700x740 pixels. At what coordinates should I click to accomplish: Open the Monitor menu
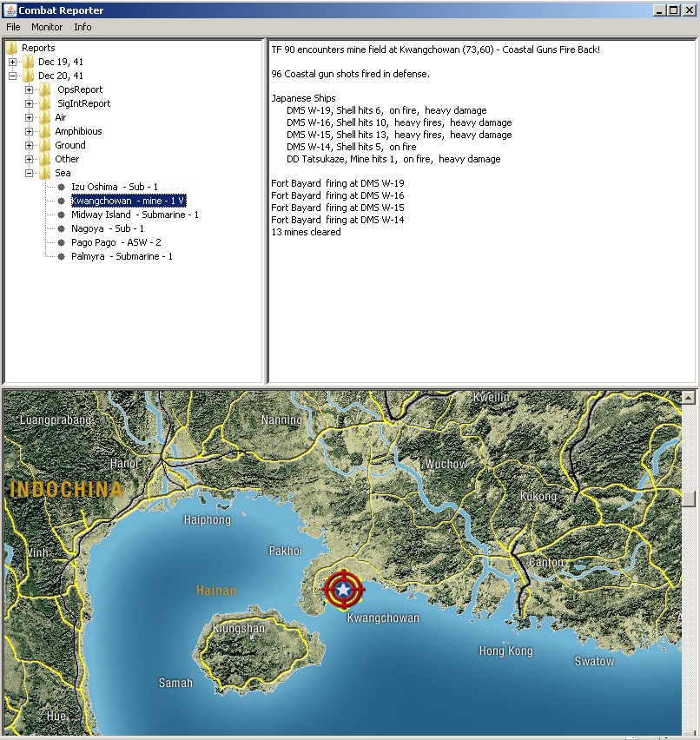point(47,27)
